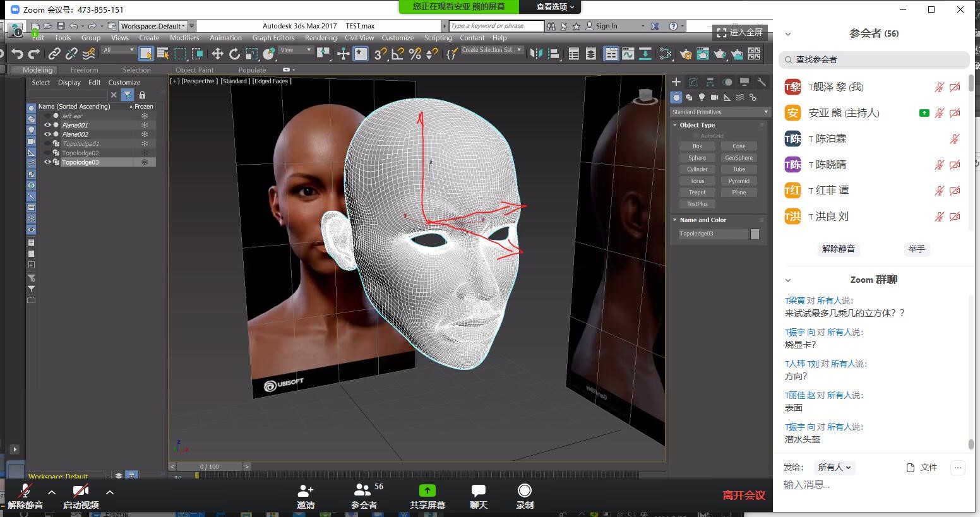Toggle frozen state of Topolodge02
This screenshot has width=980, height=517.
click(x=145, y=153)
